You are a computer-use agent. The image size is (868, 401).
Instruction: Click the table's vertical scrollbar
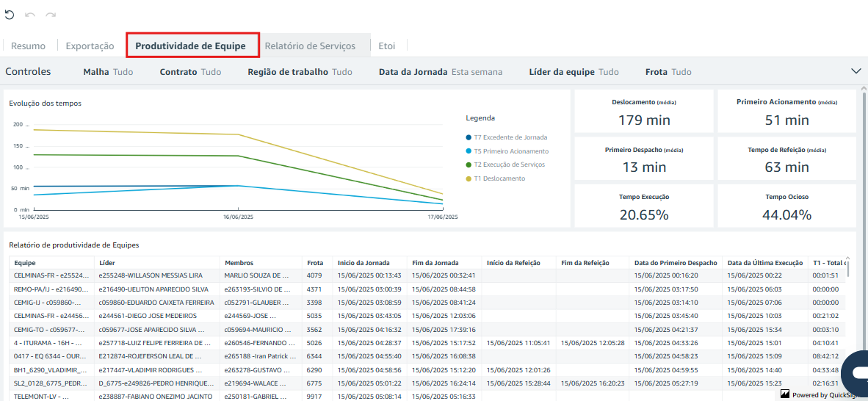[847, 268]
